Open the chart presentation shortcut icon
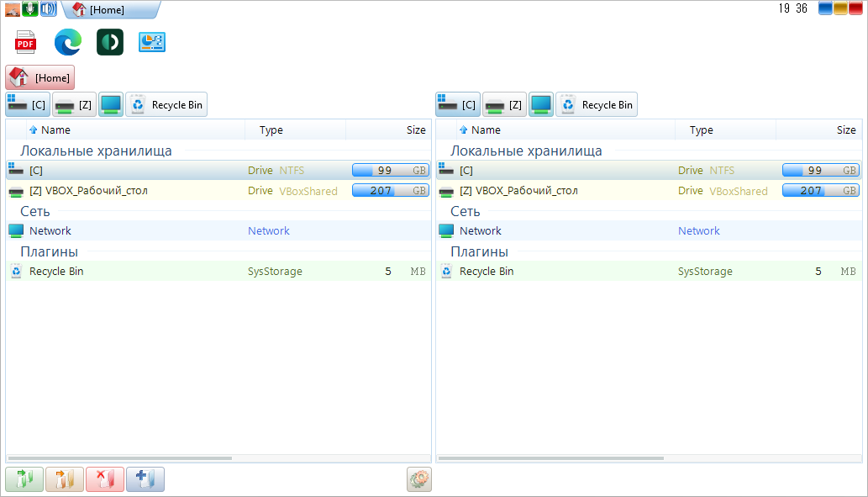The image size is (868, 497). pyautogui.click(x=152, y=42)
